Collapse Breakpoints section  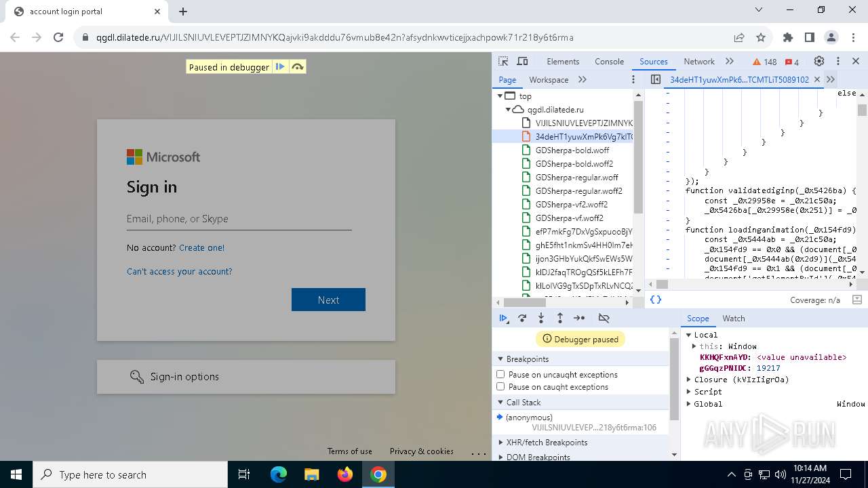(500, 359)
